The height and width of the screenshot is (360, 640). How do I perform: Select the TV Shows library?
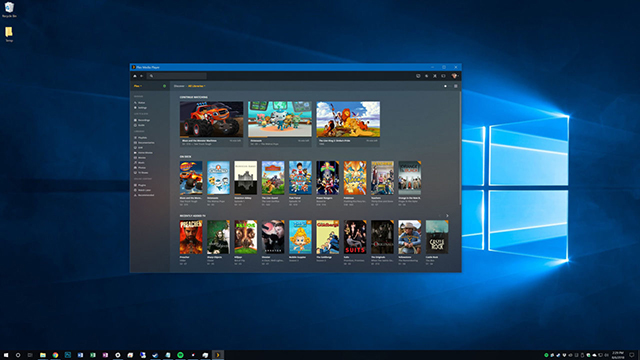141,173
